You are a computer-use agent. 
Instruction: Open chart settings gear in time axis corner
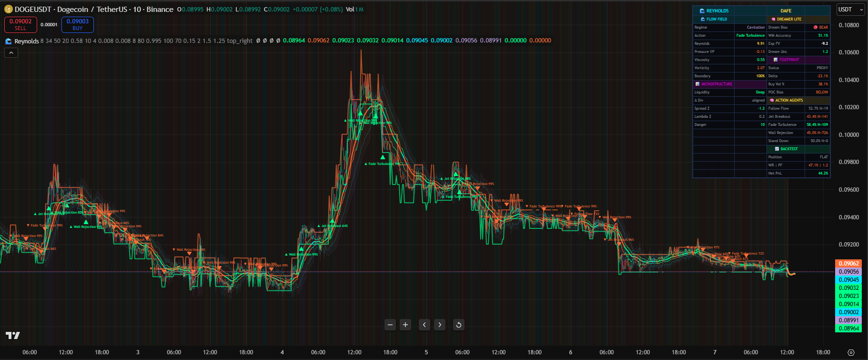click(851, 352)
